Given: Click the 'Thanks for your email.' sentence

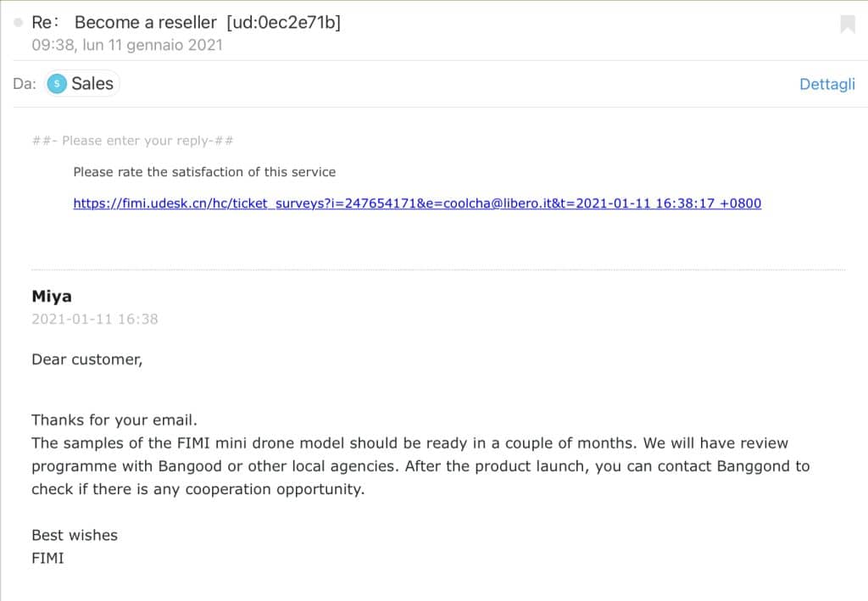Looking at the screenshot, I should tap(114, 420).
